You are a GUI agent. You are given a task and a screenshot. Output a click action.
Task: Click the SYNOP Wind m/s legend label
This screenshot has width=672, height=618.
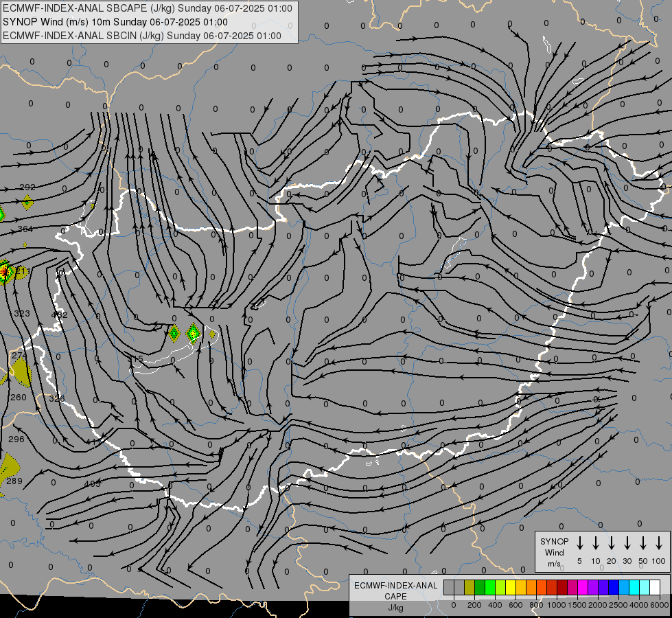coord(554,552)
